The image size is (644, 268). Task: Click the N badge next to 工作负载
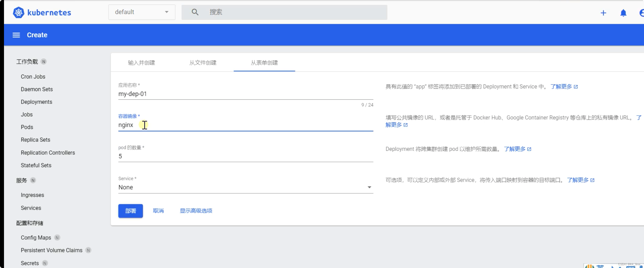[44, 62]
